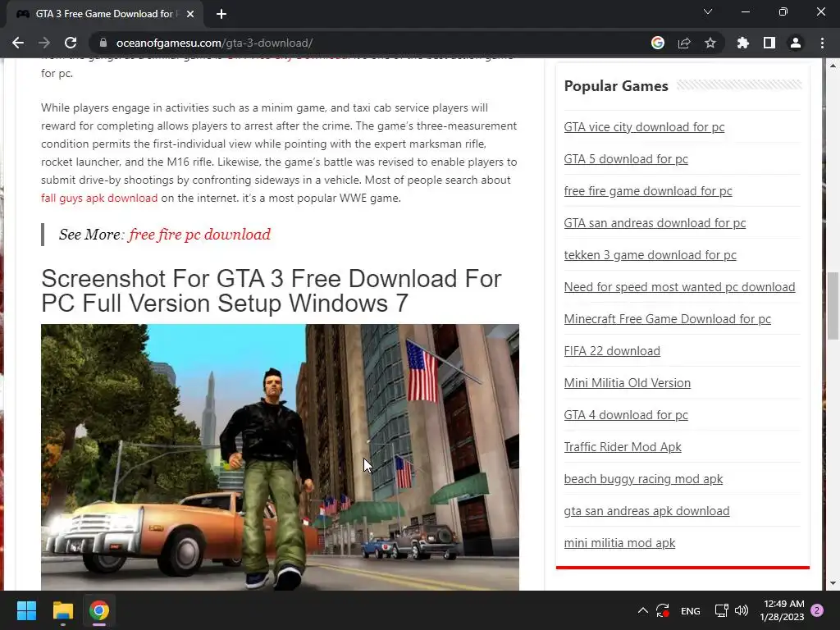Image resolution: width=840 pixels, height=630 pixels.
Task: Open tekken 3 game download for pc
Action: pyautogui.click(x=650, y=255)
